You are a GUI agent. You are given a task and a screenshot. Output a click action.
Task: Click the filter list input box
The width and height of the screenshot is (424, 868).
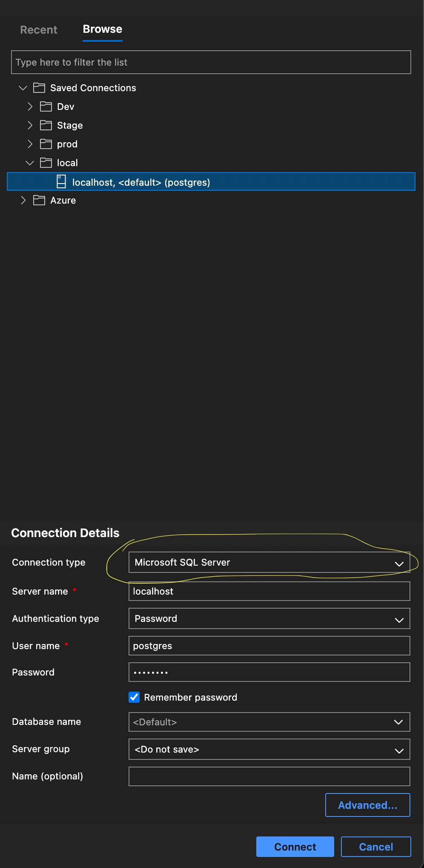(212, 62)
